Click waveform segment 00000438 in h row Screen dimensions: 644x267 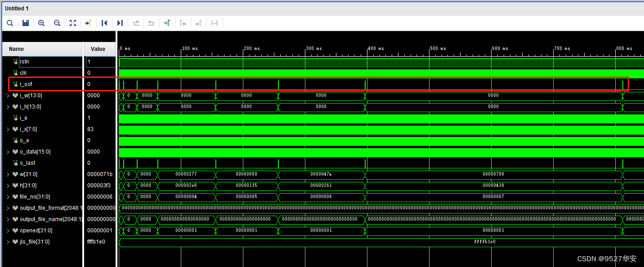[x=493, y=186]
